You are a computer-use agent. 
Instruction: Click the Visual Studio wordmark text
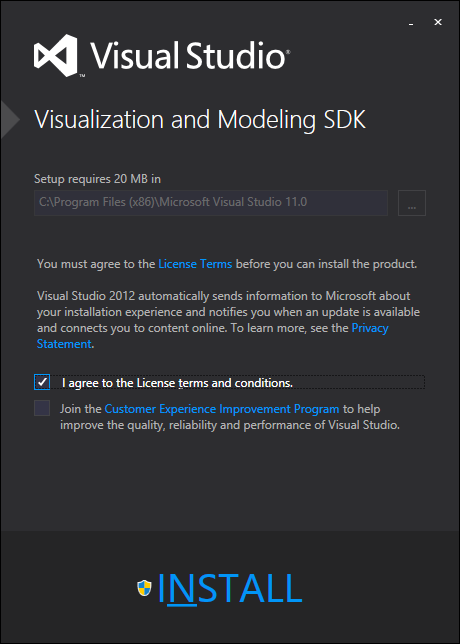click(x=190, y=55)
